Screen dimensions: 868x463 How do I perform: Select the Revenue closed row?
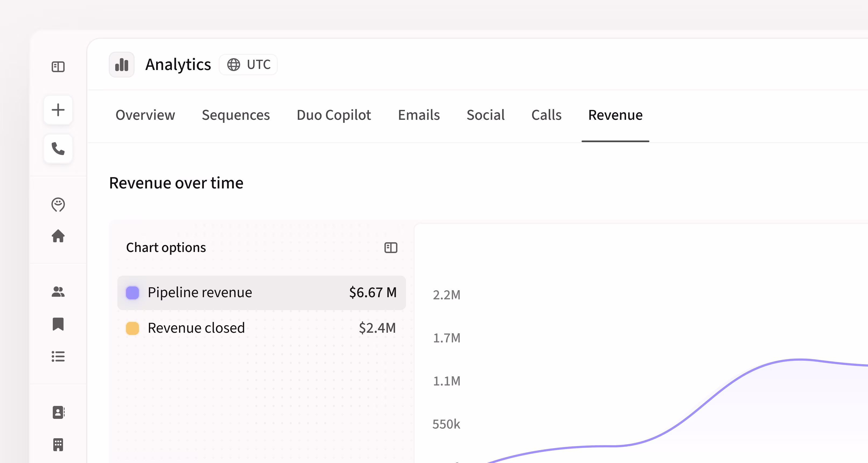coord(261,328)
